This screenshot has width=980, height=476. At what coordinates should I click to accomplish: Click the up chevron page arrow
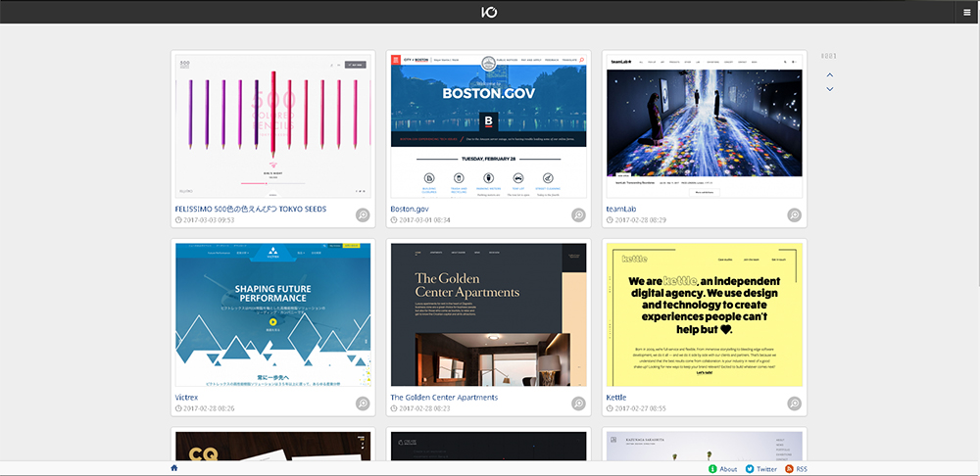point(830,74)
